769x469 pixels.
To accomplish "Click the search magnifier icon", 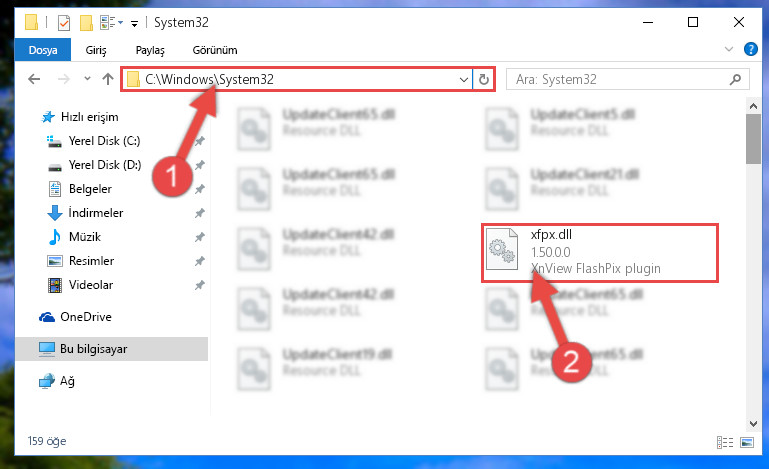I will (735, 79).
